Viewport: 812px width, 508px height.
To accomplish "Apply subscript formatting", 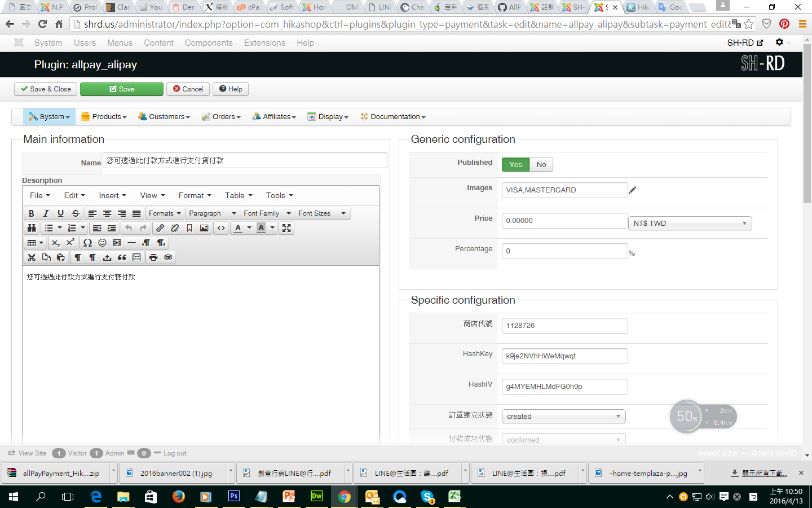I will (55, 243).
